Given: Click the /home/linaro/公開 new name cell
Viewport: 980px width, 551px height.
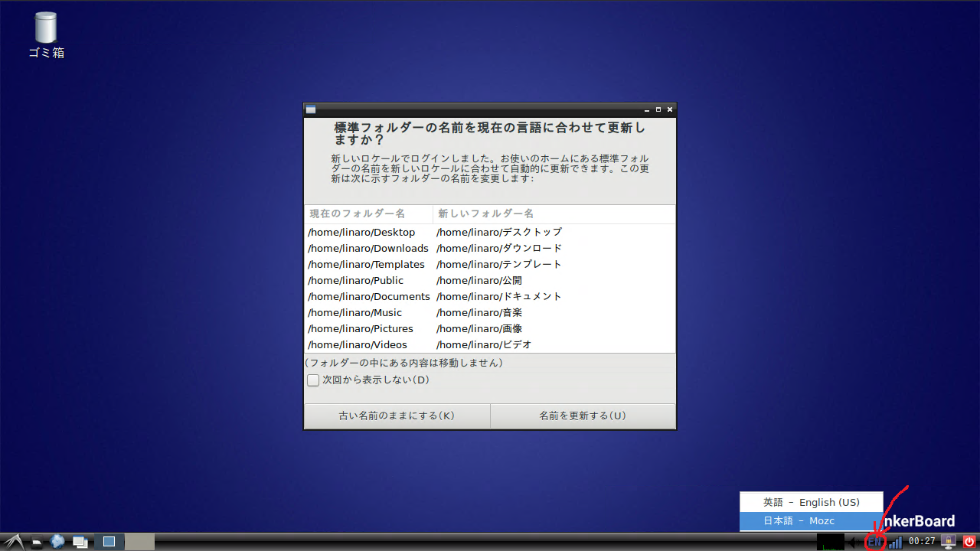Looking at the screenshot, I should [x=479, y=280].
